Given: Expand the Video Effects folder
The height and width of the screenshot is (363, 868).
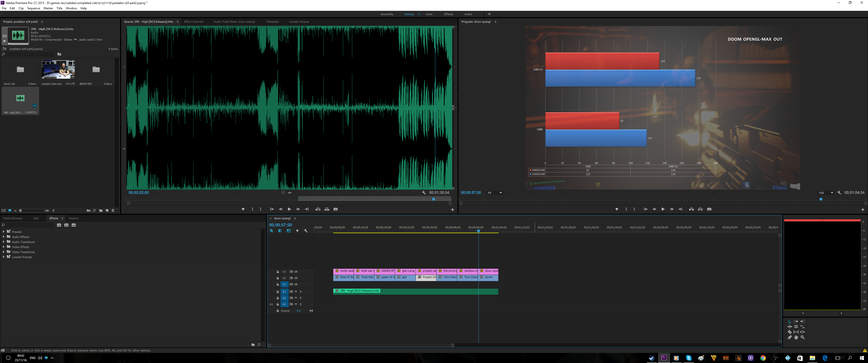Looking at the screenshot, I should coord(4,247).
